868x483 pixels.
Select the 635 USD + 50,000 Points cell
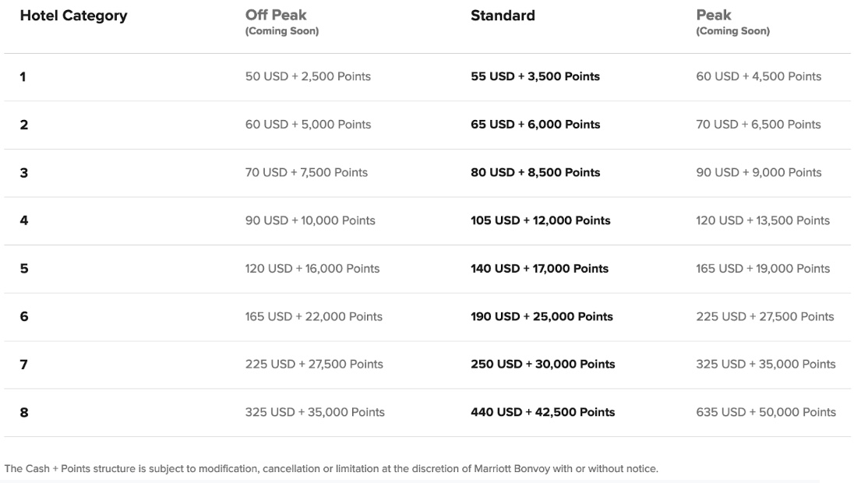click(766, 412)
